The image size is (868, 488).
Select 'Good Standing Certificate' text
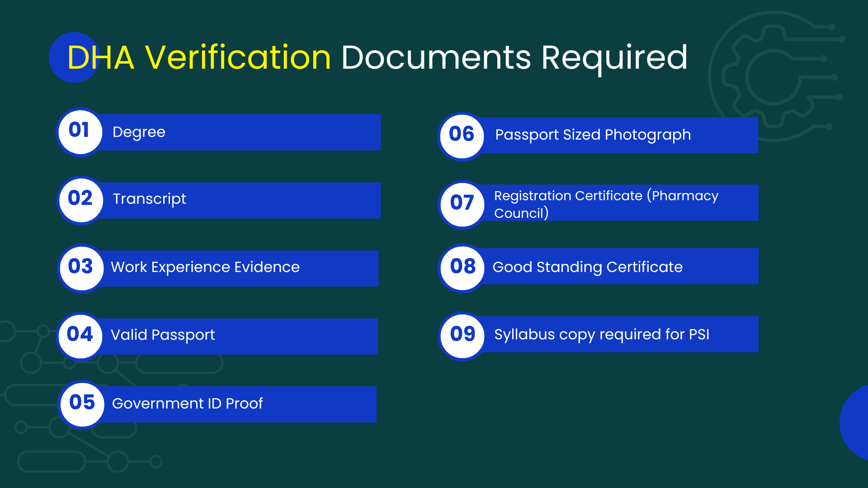point(587,267)
